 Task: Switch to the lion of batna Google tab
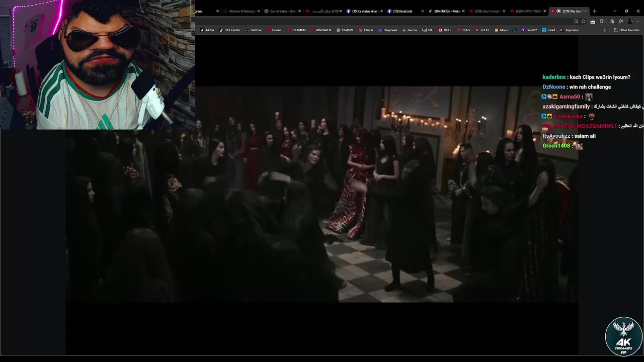coord(283,11)
